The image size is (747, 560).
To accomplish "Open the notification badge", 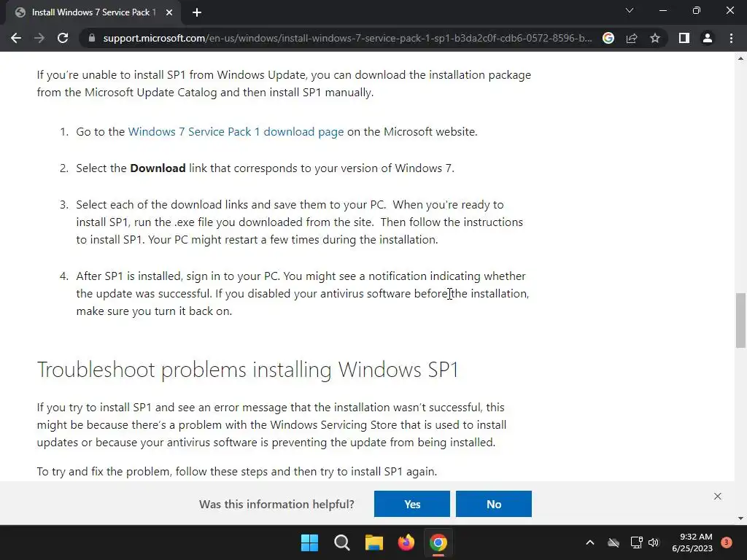I will [727, 542].
